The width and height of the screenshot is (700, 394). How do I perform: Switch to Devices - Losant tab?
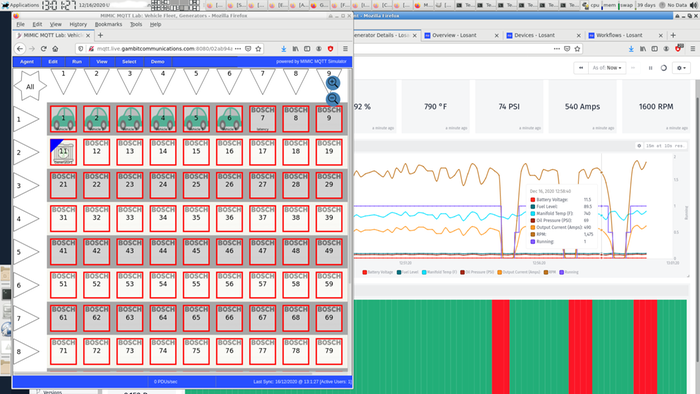543,35
